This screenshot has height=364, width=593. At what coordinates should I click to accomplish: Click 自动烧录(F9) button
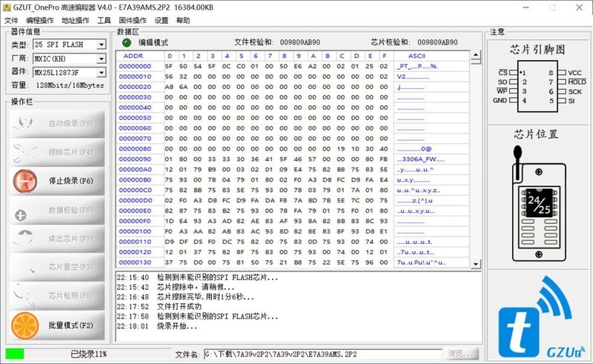click(x=57, y=123)
